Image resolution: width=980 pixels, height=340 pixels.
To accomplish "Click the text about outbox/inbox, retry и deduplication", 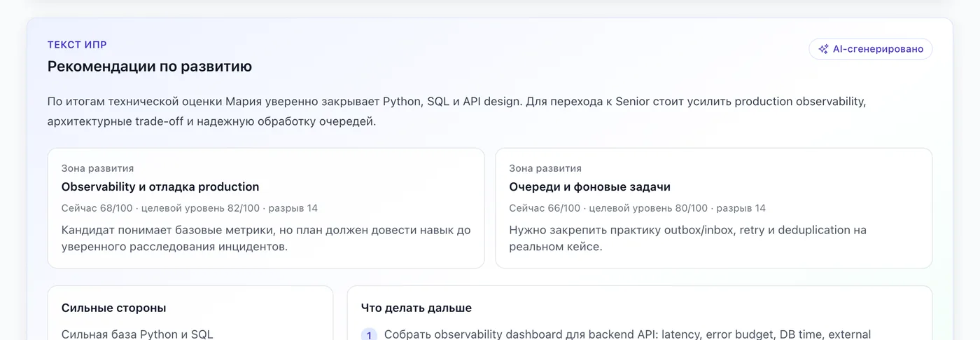I will [688, 238].
